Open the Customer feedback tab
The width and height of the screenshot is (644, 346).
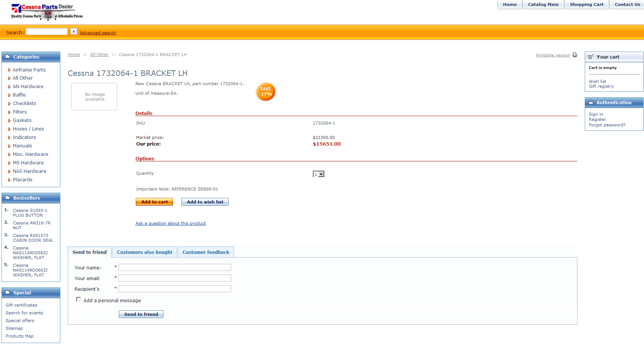click(x=206, y=252)
